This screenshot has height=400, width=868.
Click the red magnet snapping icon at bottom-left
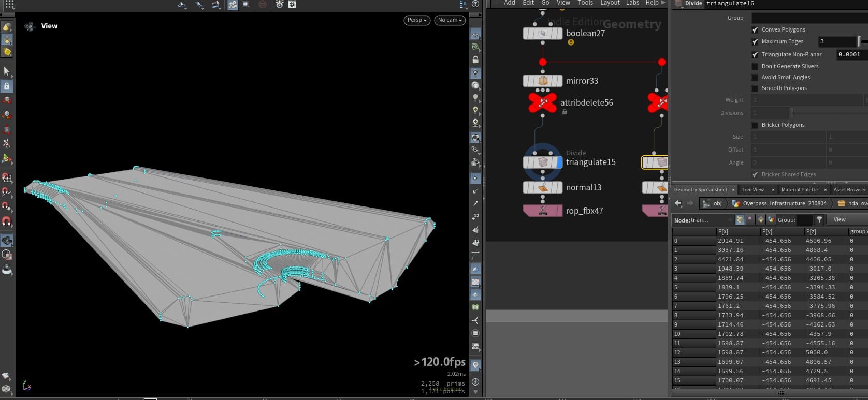pyautogui.click(x=7, y=221)
